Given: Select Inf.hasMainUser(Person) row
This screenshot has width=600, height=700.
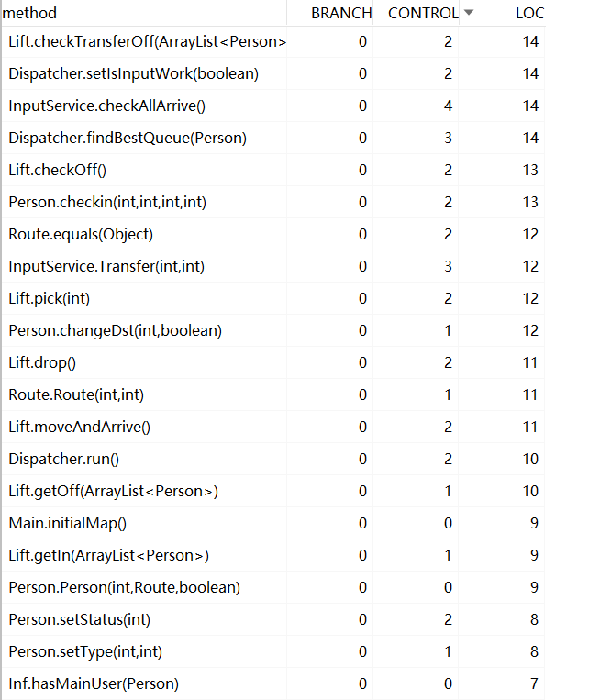Looking at the screenshot, I should pos(273,683).
